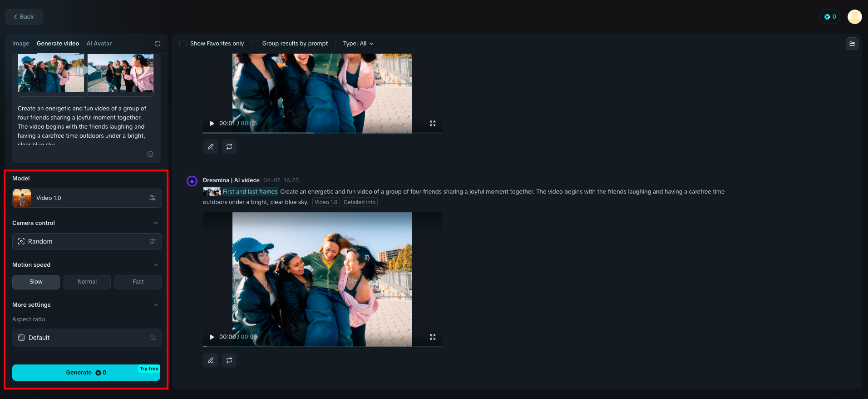
Task: Open the credits balance indicator
Action: point(830,17)
